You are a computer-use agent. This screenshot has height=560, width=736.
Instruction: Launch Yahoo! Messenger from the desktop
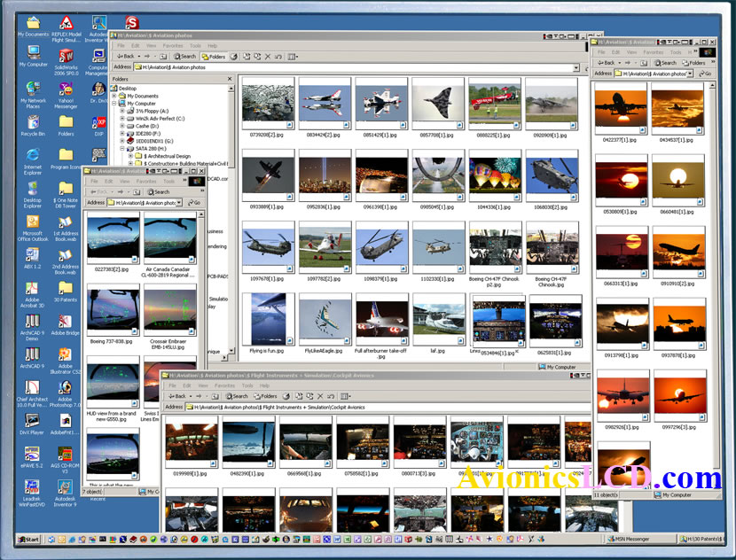[65, 89]
